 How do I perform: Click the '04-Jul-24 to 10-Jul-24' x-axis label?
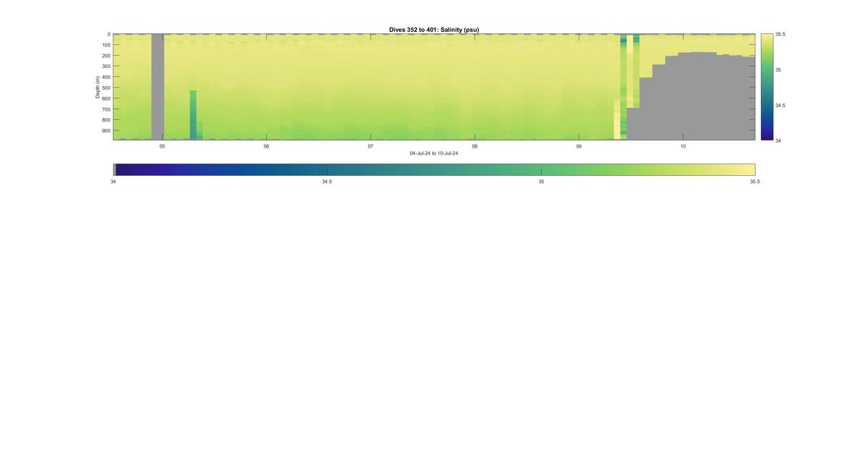tap(434, 153)
